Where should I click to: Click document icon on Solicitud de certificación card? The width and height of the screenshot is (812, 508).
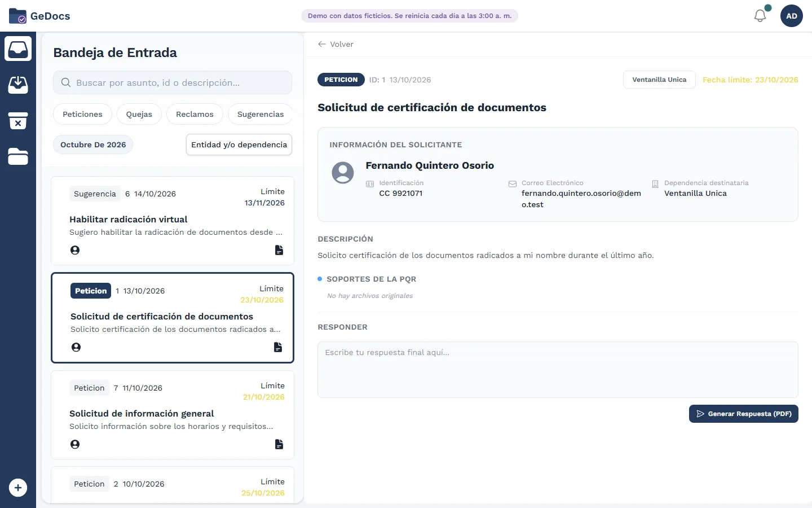click(278, 347)
